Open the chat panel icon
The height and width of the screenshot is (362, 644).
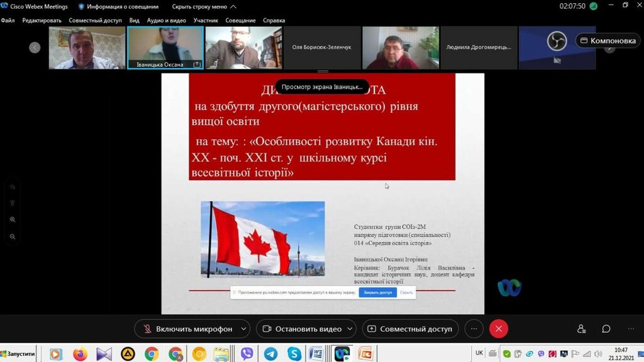(606, 329)
